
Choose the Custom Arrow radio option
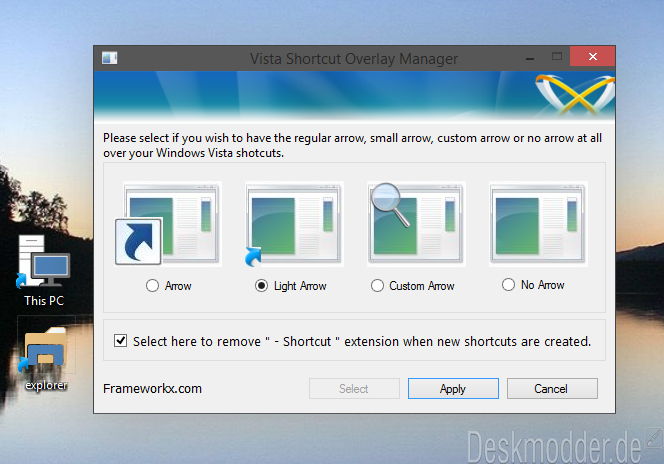pos(377,286)
